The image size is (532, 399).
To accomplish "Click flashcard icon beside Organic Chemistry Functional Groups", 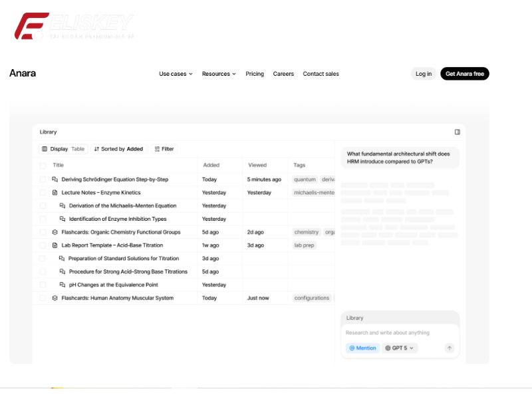I will (55, 232).
